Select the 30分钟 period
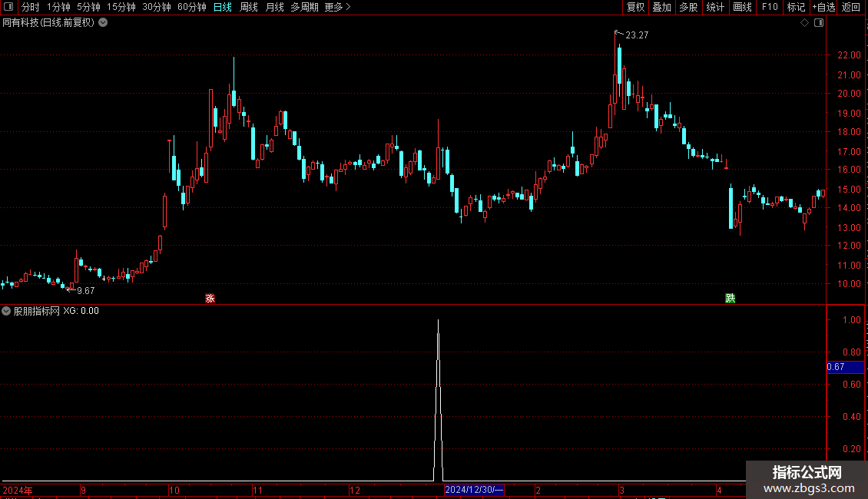868x499 pixels. pos(156,7)
